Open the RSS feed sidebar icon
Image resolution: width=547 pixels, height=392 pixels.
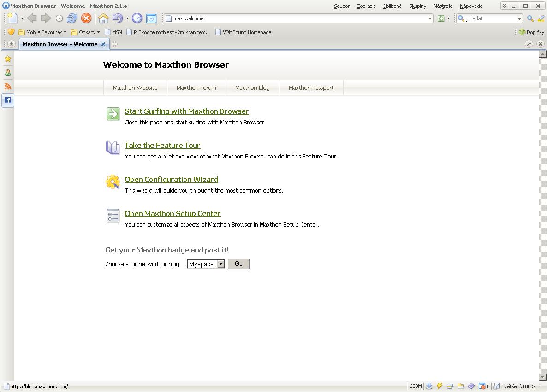[8, 87]
